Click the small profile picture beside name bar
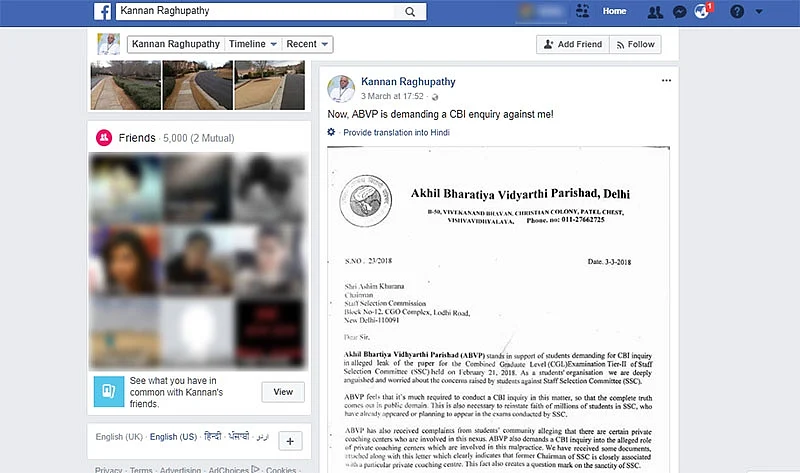This screenshot has width=800, height=473. tap(109, 44)
